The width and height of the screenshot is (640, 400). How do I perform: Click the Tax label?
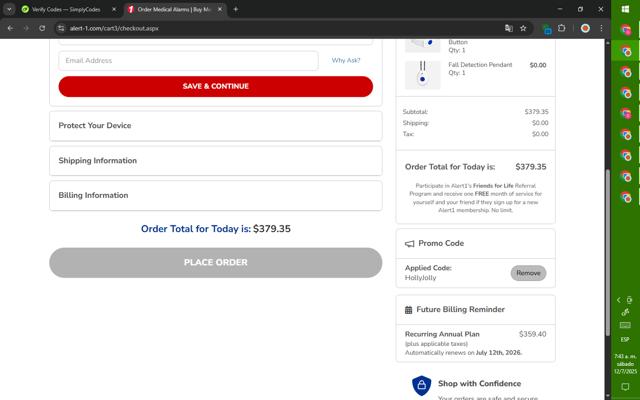point(408,134)
